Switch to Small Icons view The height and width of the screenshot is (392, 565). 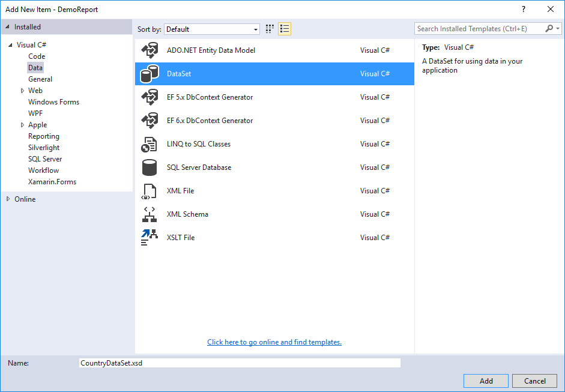269,28
